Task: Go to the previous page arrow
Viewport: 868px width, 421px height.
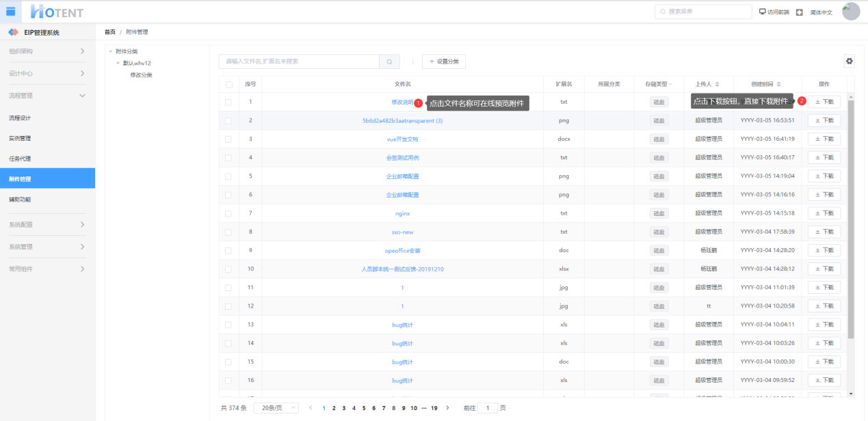Action: [x=311, y=408]
